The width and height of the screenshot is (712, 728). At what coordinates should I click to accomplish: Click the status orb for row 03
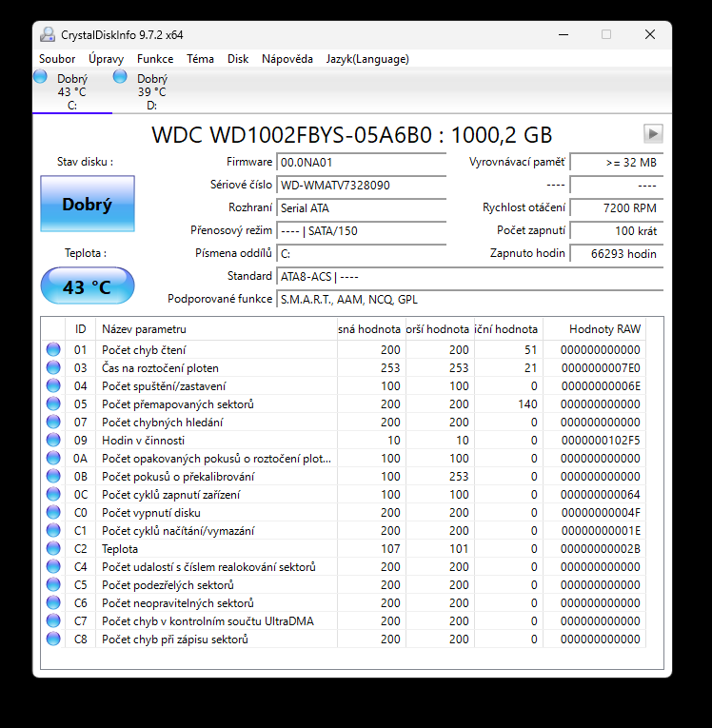click(53, 367)
